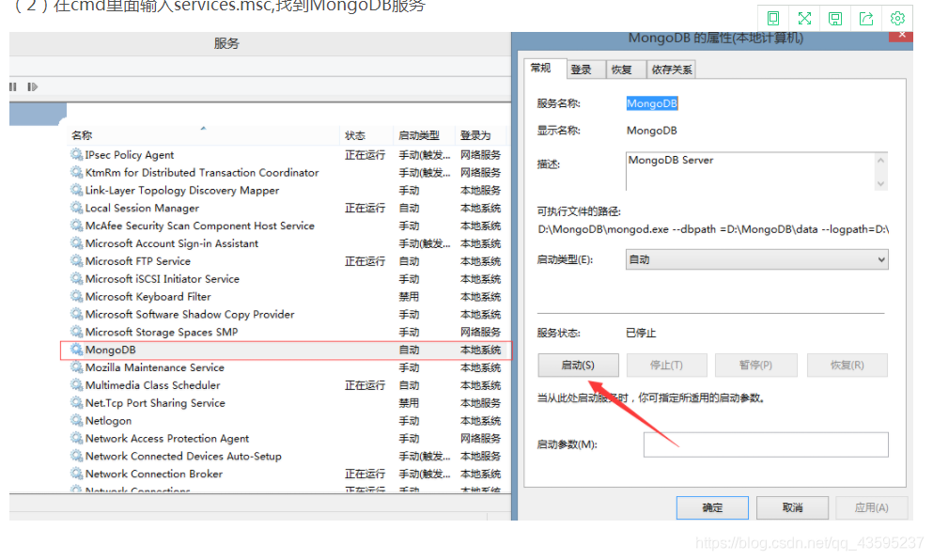Click the green share icon at top right
Image resolution: width=933 pixels, height=560 pixels.
point(866,19)
